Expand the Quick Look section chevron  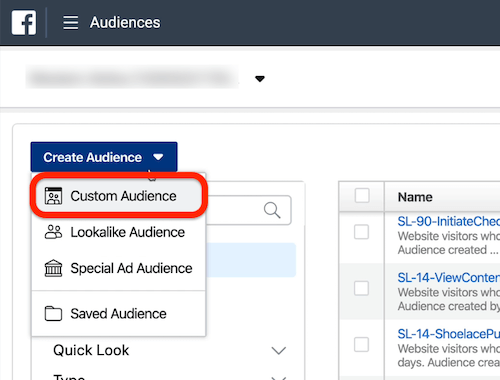click(x=279, y=350)
